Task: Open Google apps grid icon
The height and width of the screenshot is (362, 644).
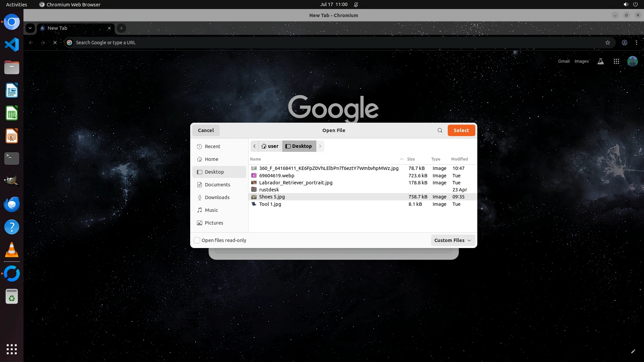Action: point(616,61)
